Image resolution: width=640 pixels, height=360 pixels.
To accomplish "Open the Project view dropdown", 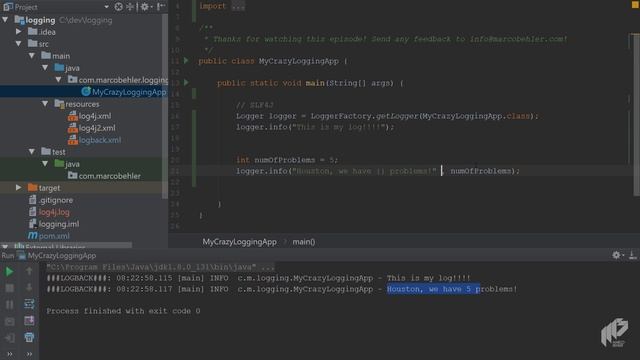I will pyautogui.click(x=107, y=7).
